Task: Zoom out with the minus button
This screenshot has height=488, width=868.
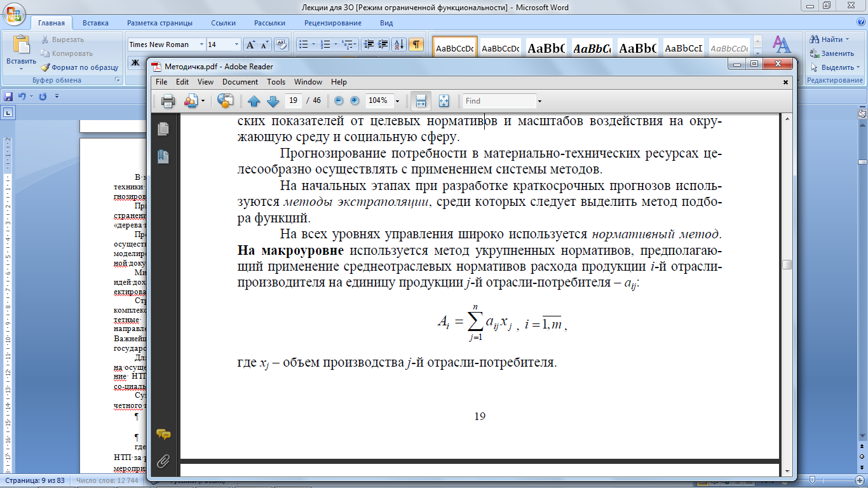Action: pos(339,101)
